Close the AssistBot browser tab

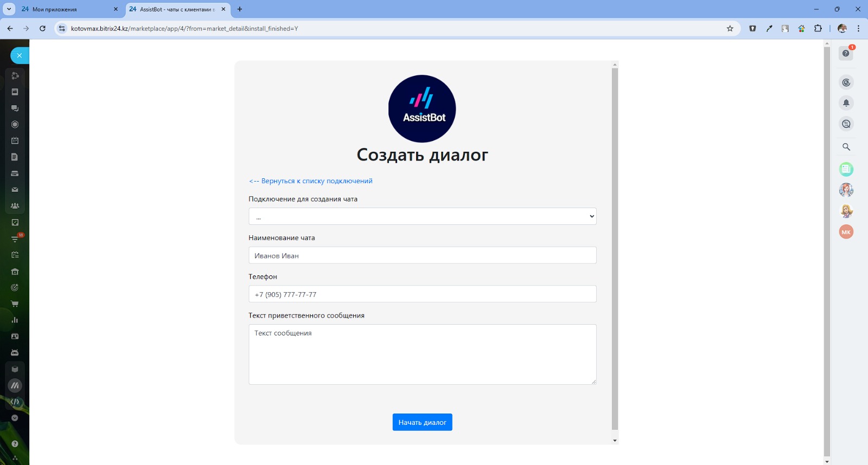click(224, 9)
